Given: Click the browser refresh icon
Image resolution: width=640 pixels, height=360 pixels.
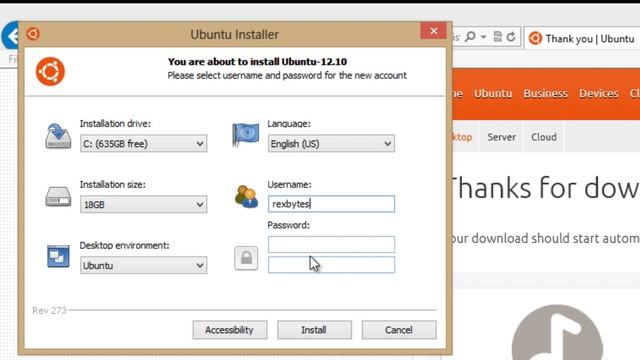Looking at the screenshot, I should coord(511,37).
